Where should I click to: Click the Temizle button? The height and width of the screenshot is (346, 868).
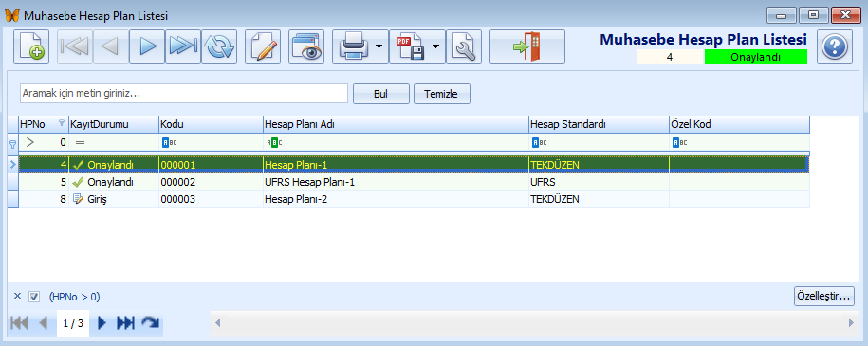pos(442,94)
